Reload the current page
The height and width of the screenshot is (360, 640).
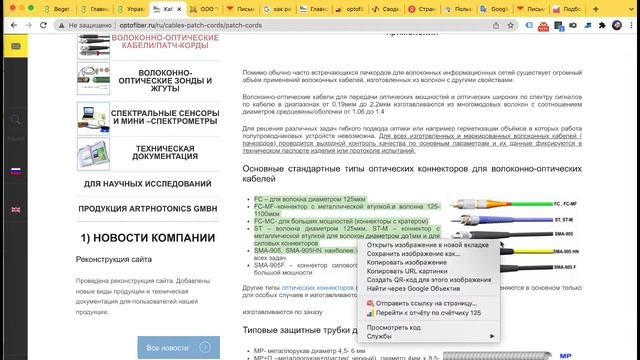[x=43, y=25]
